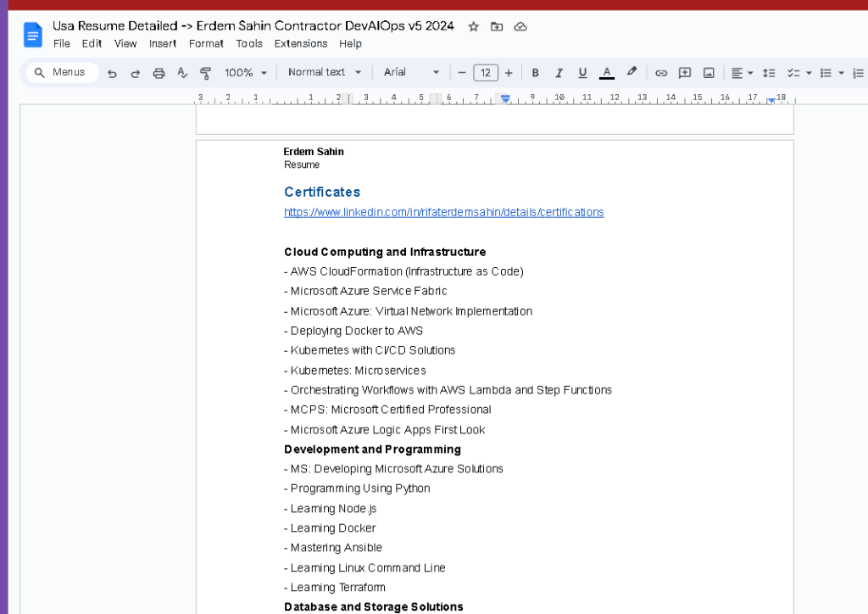Open the Help menu
Screen dimensions: 868x614
pos(350,43)
